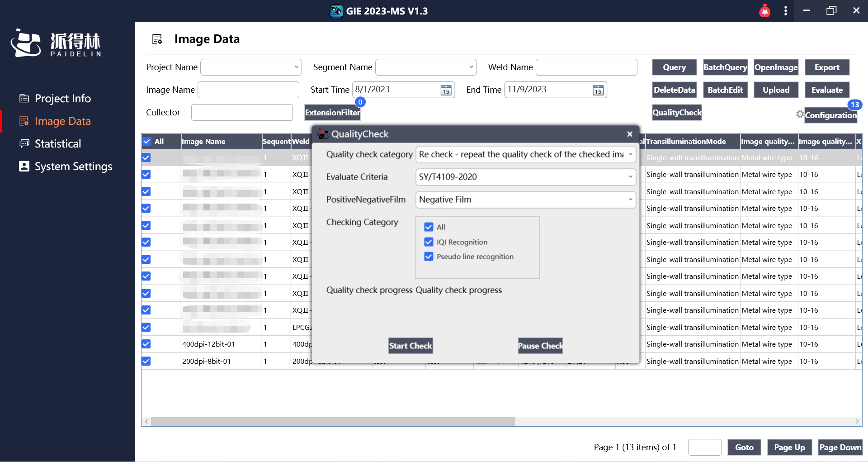Select the 200dpi-8bit-01 image name cell

tap(221, 362)
